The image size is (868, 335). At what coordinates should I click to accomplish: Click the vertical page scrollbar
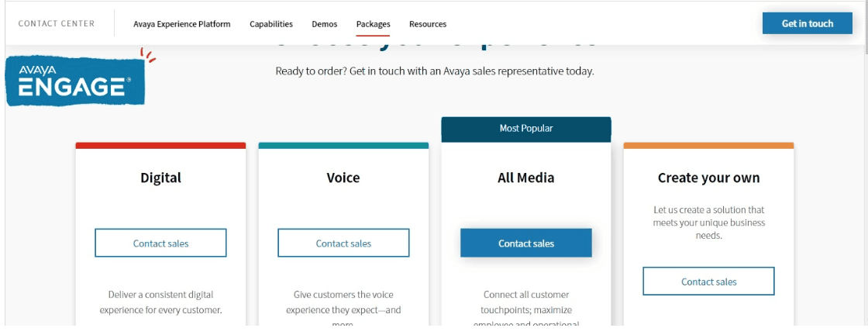click(865, 166)
